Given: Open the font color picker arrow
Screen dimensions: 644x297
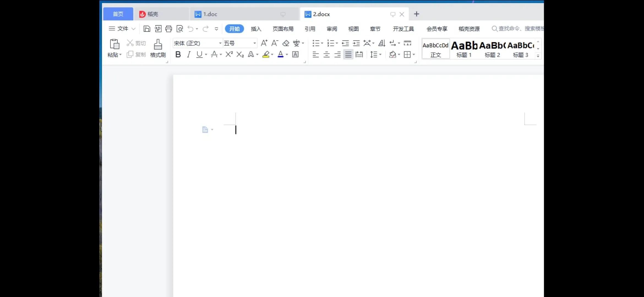Looking at the screenshot, I should [287, 54].
